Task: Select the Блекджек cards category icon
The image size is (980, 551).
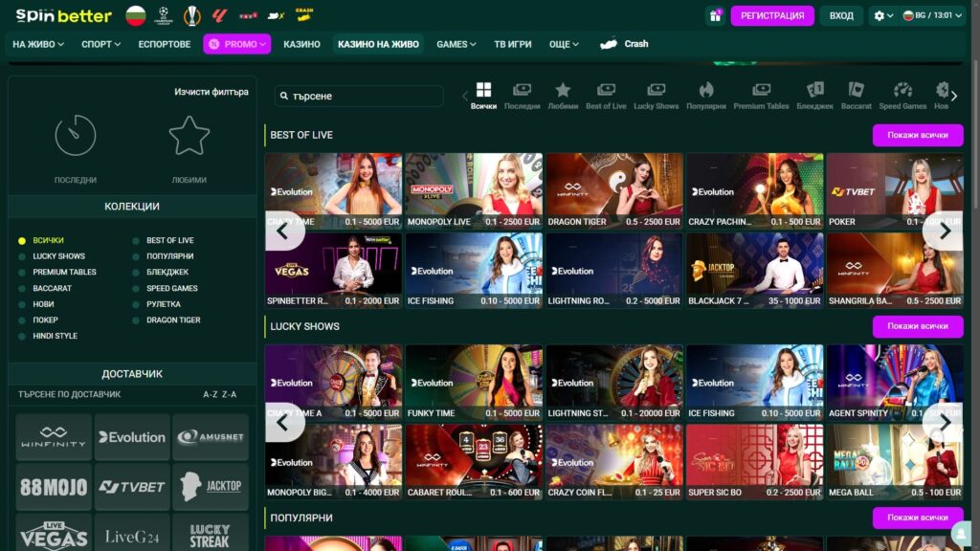Action: coord(814,90)
